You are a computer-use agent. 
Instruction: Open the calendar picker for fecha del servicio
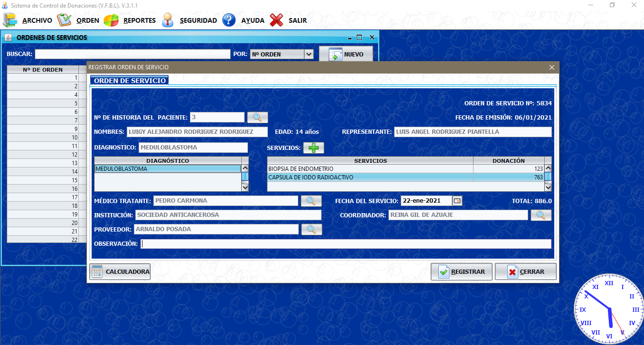point(457,201)
